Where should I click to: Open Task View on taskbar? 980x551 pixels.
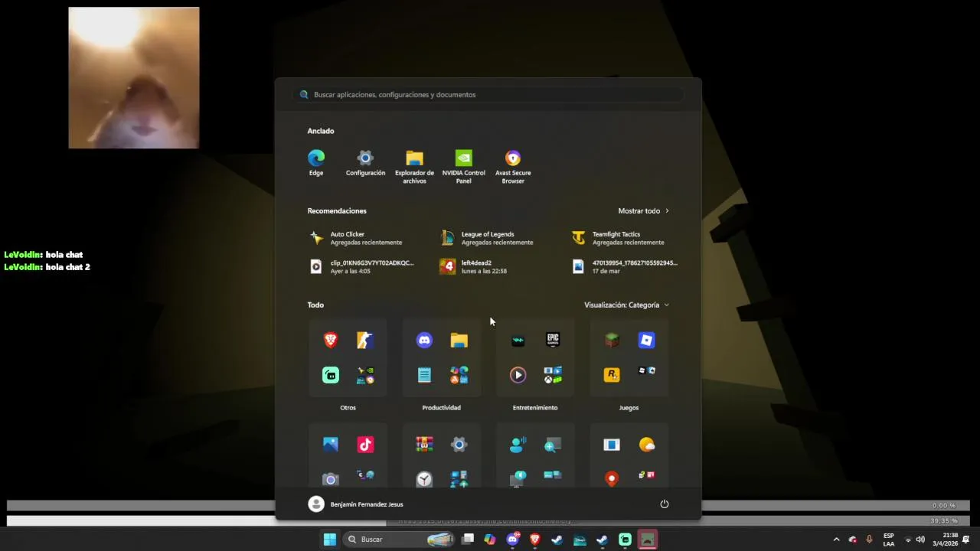coord(468,540)
